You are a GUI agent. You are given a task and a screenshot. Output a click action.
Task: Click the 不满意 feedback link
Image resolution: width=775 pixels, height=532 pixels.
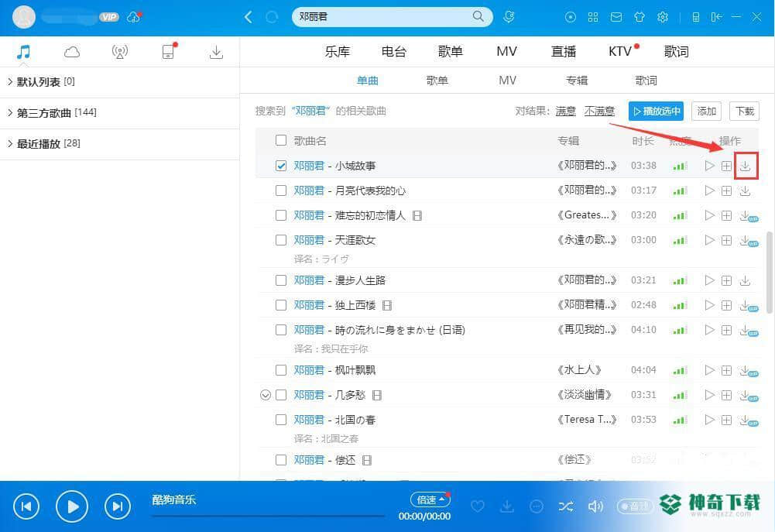pyautogui.click(x=599, y=112)
